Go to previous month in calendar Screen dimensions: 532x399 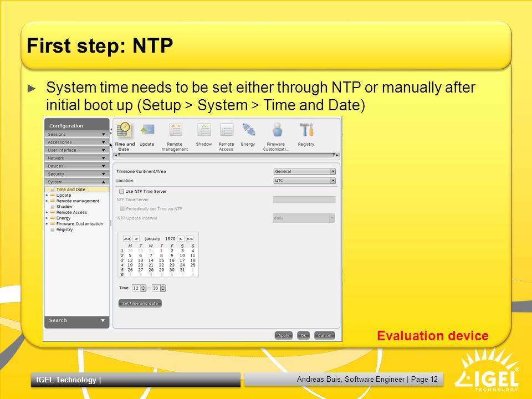(x=136, y=239)
